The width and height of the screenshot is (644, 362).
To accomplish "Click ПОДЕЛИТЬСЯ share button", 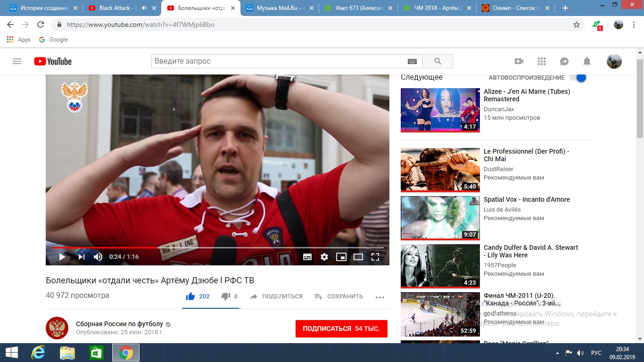I will tap(276, 296).
